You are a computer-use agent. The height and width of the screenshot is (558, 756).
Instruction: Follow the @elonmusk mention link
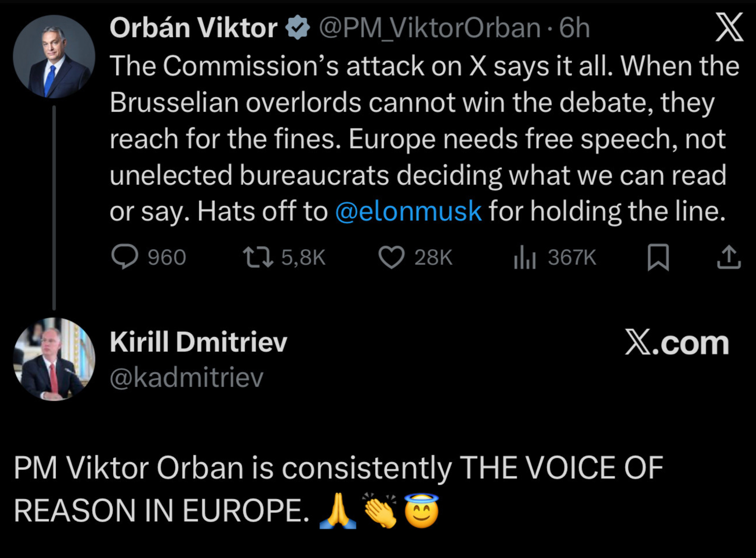click(x=408, y=211)
